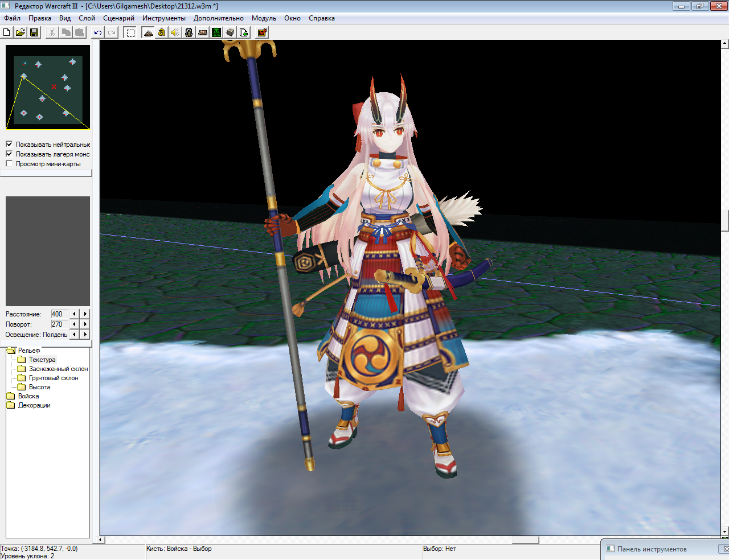
Task: Close the Панель инструментов panel
Action: pos(726,549)
